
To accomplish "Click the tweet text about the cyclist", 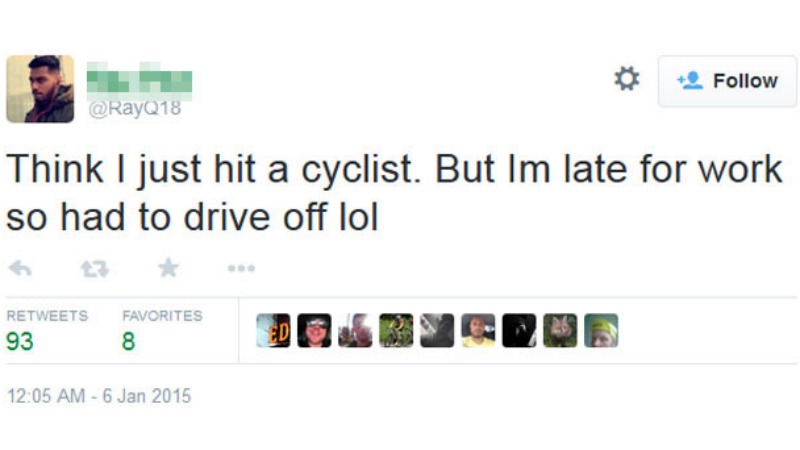I will [x=394, y=192].
